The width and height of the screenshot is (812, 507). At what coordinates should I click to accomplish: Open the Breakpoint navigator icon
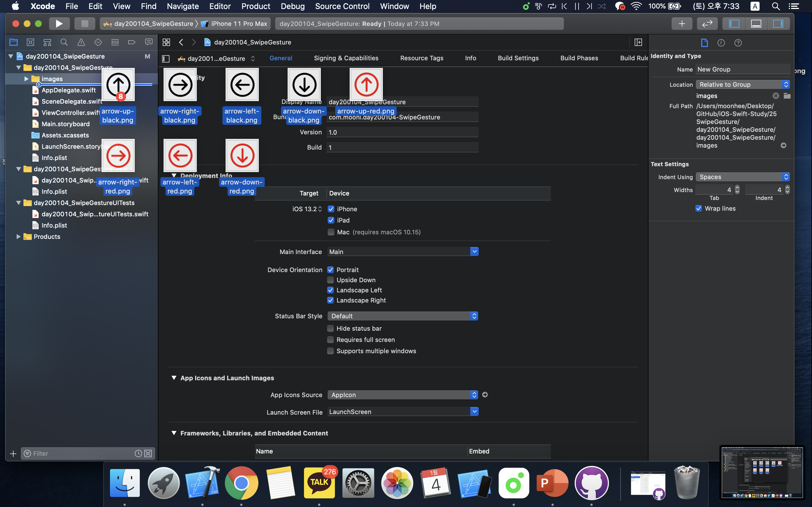(x=132, y=42)
